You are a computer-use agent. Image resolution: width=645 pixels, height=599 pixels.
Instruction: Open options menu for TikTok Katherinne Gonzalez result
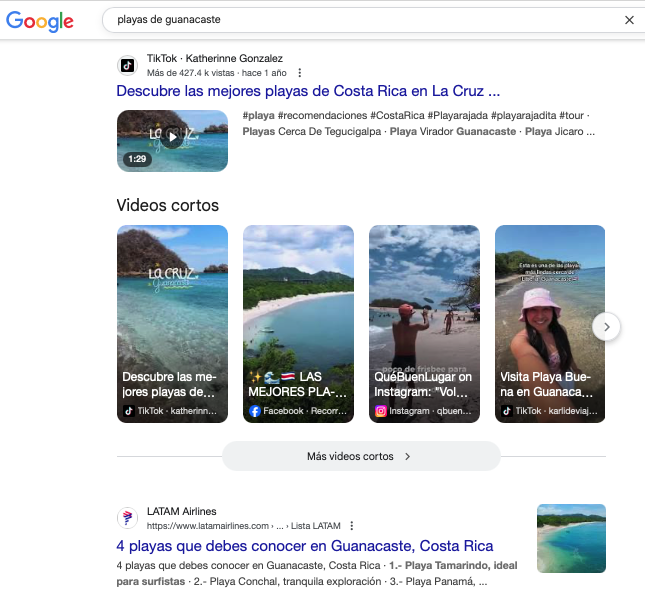[299, 73]
